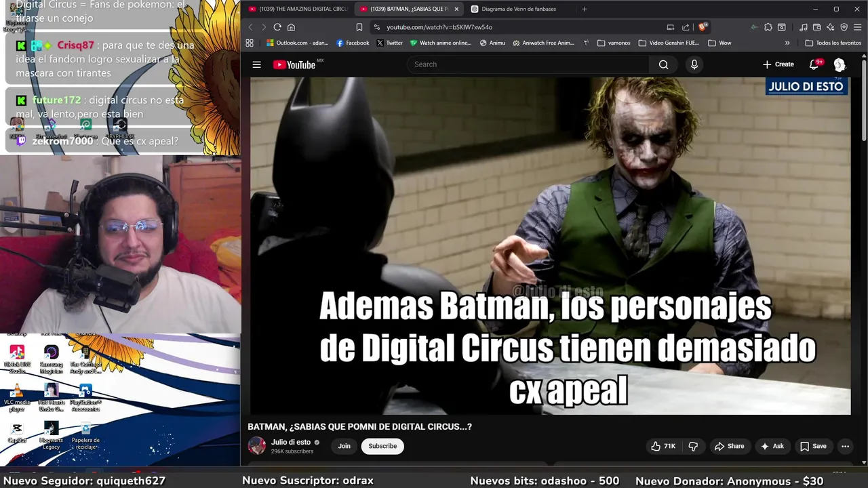
Task: Like the video with 71K likes
Action: 663,446
